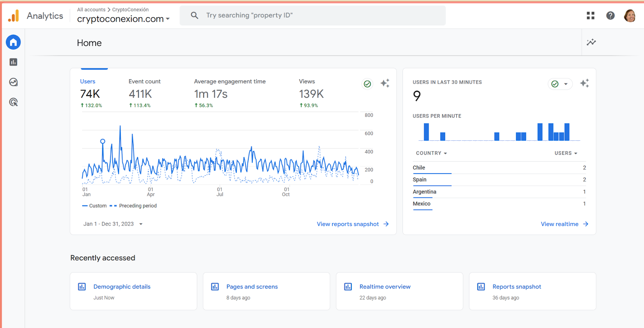This screenshot has width=644, height=328.
Task: Click the Preceding period legend entry
Action: click(x=133, y=206)
